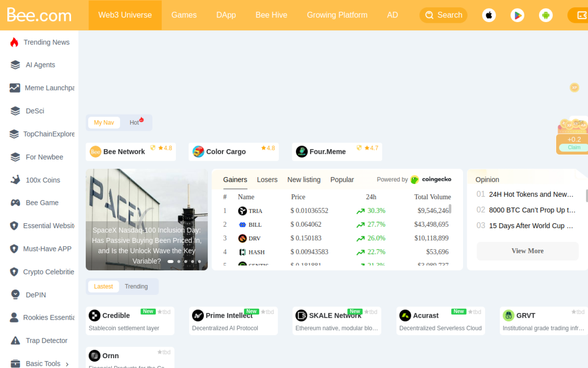This screenshot has width=588, height=368.
Task: Open opinion 15 Days After World Cup
Action: pyautogui.click(x=531, y=226)
